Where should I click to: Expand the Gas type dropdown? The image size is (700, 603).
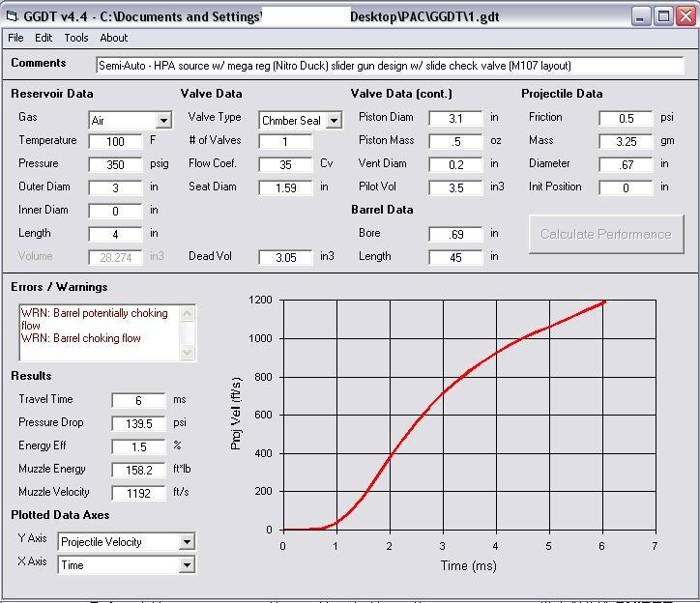point(162,121)
